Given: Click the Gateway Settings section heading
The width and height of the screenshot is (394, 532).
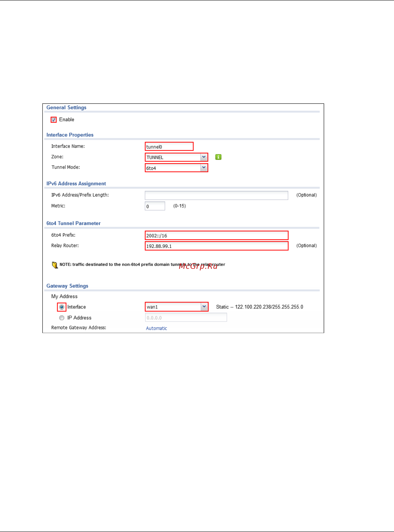Looking at the screenshot, I should 67,286.
